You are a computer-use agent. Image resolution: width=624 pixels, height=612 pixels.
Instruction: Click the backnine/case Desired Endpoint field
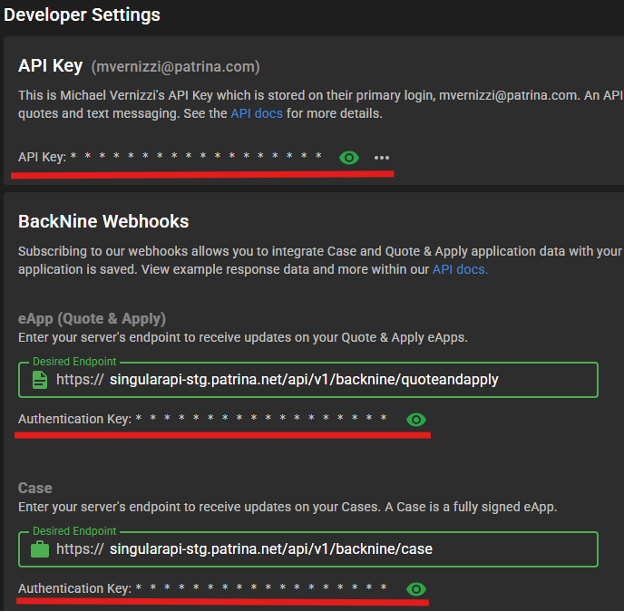tap(308, 549)
